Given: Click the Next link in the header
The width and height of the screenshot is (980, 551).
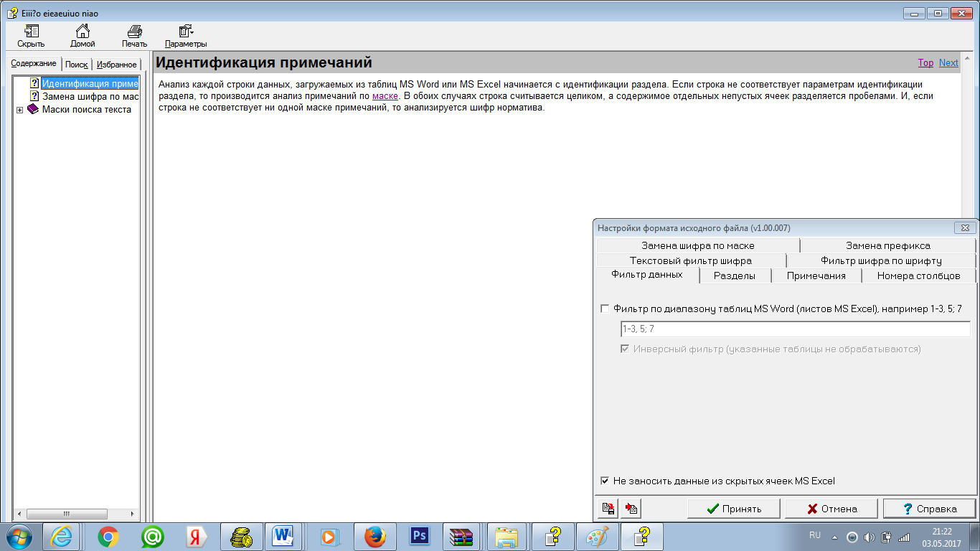Looking at the screenshot, I should pyautogui.click(x=948, y=62).
